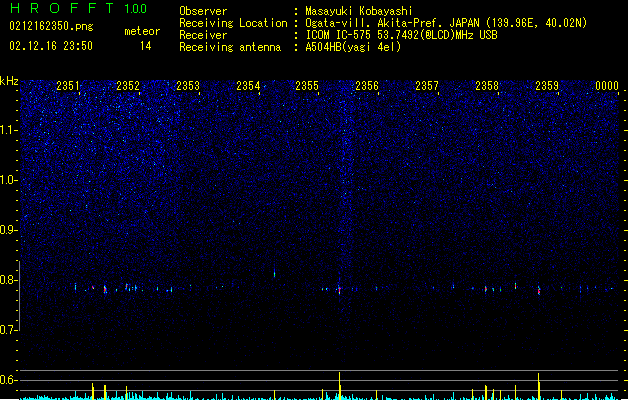Click the 1.0 kHz axis label
This screenshot has height=400, width=629.
point(8,180)
